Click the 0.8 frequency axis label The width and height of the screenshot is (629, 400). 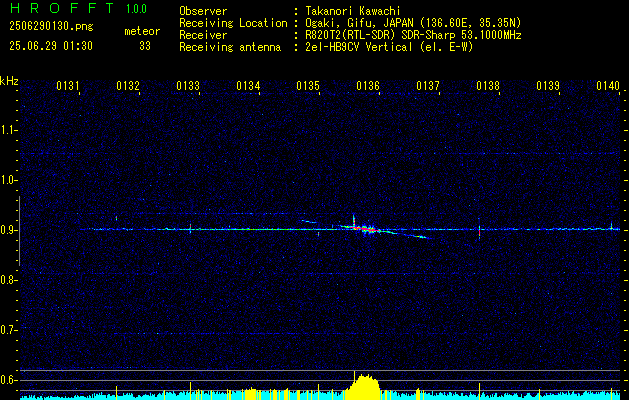click(x=7, y=280)
